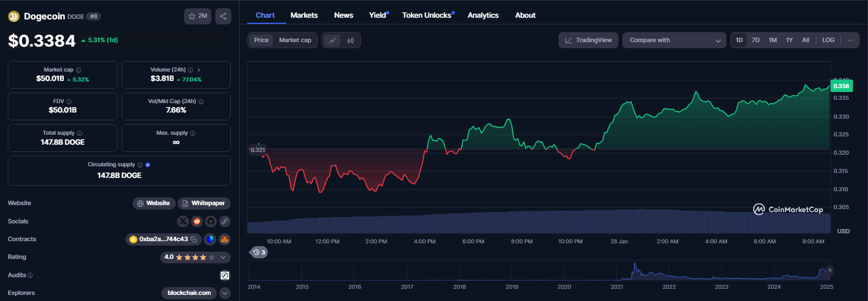
Task: Open FDV info icon
Action: click(69, 101)
